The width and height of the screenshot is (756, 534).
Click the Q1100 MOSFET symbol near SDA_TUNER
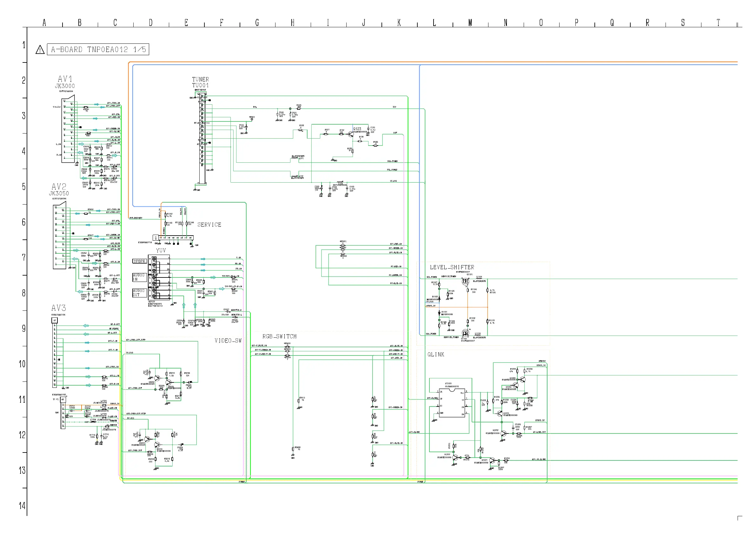click(465, 333)
